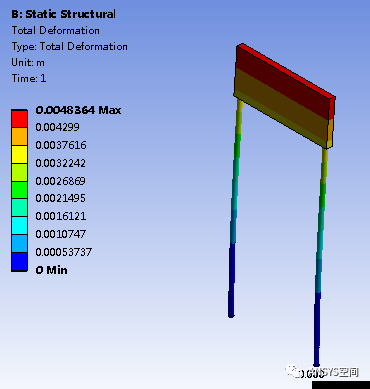Viewport: 370px width, 389px height.
Task: Click the teal-green legend color band
Action: pyautogui.click(x=19, y=207)
